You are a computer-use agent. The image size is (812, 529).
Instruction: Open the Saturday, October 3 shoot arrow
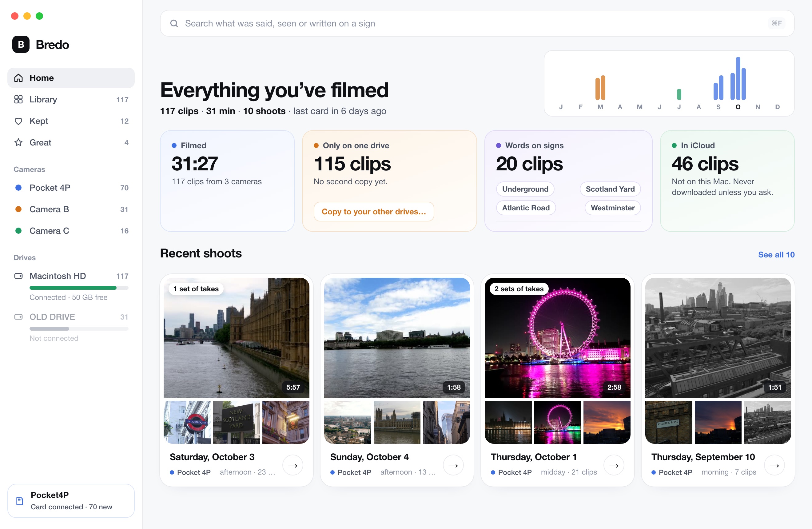click(x=293, y=465)
